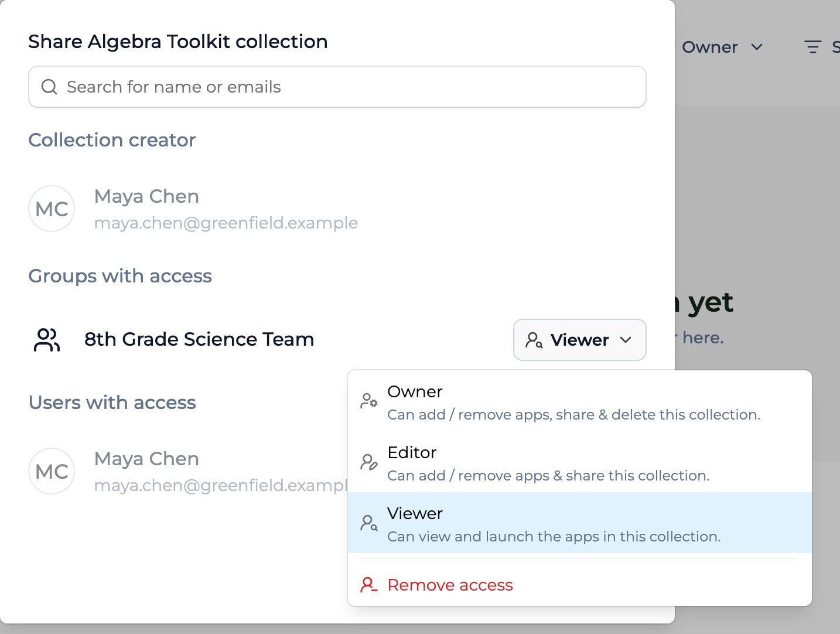Click the Editor role pencil icon
Screen dimensions: 840x634
click(368, 462)
